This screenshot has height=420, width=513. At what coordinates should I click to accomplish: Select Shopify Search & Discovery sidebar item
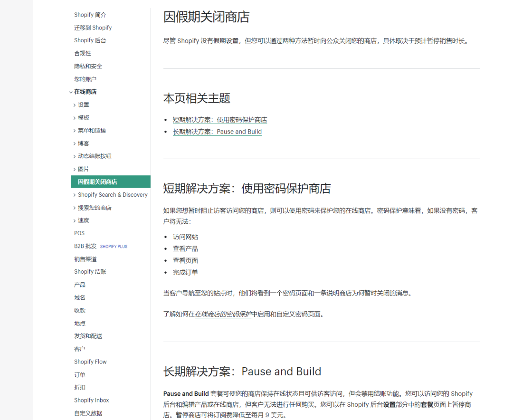pyautogui.click(x=113, y=195)
